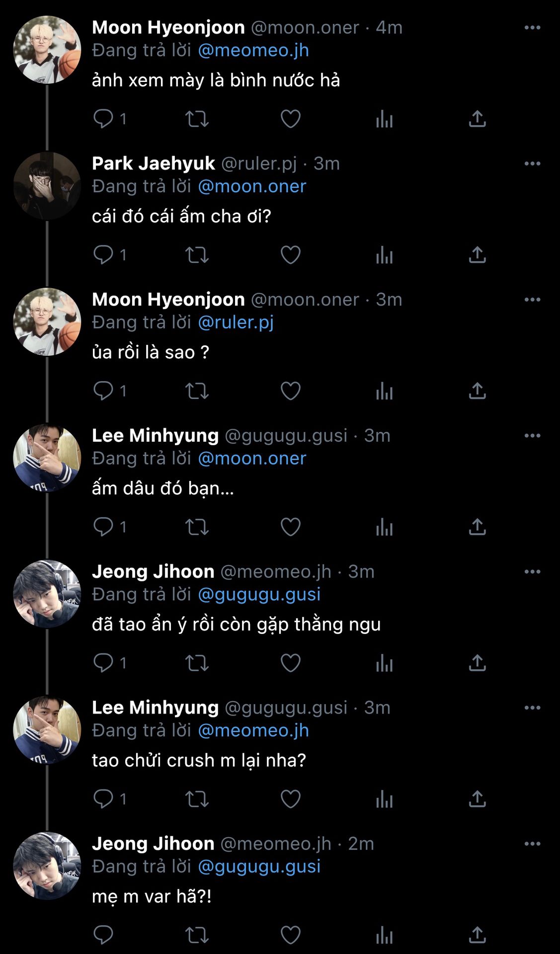
Task: Open more options for Park Jaehyuk's tweet
Action: (532, 163)
